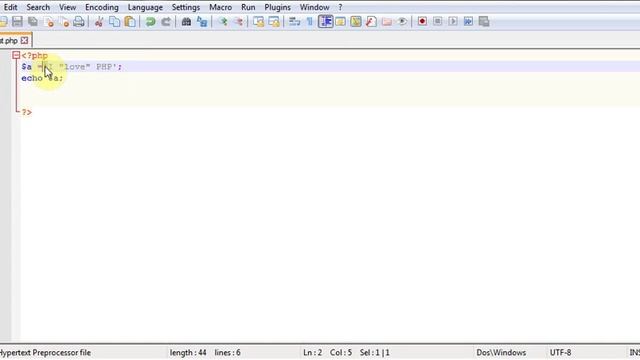The height and width of the screenshot is (360, 640).
Task: Toggle Synchronize Horizontal Scrolling icon
Action: tap(274, 21)
